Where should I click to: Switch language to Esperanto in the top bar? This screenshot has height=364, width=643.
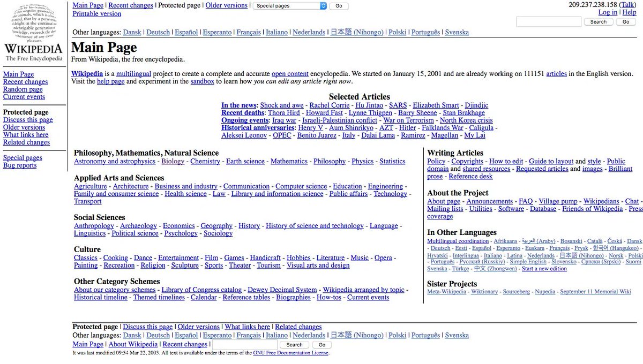pos(217,32)
